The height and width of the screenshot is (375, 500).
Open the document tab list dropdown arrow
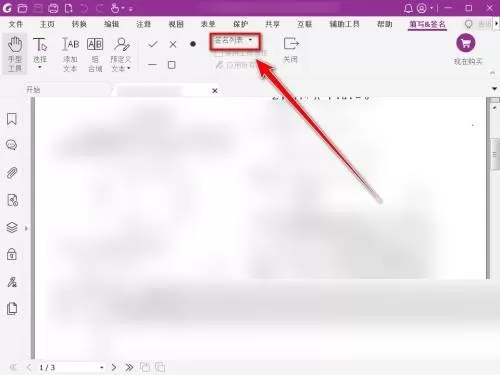point(495,88)
